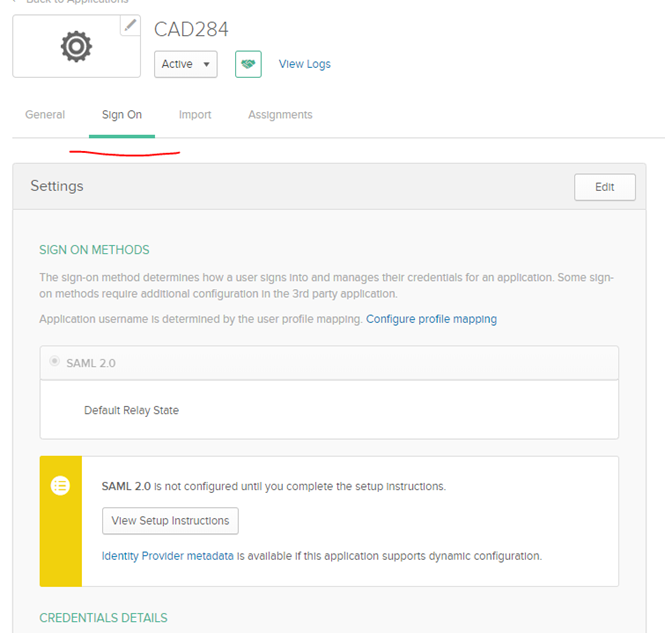This screenshot has width=665, height=633.
Task: Click the green handshake icon button
Action: [248, 64]
